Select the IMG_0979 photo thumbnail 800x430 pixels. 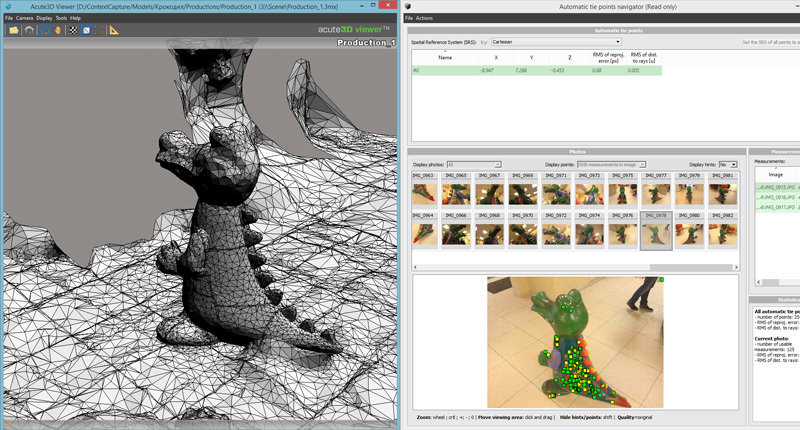tap(689, 190)
